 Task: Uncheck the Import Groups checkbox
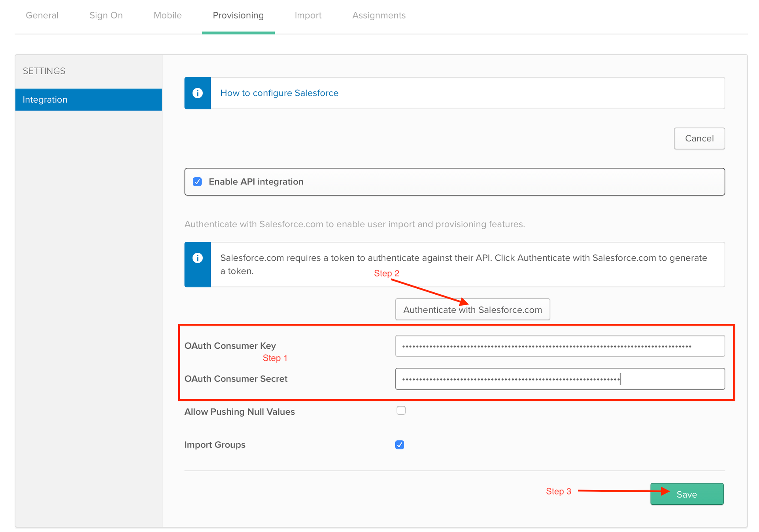click(400, 444)
